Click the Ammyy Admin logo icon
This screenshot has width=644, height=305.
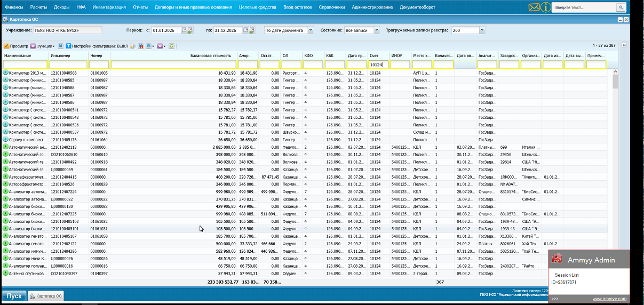(558, 260)
